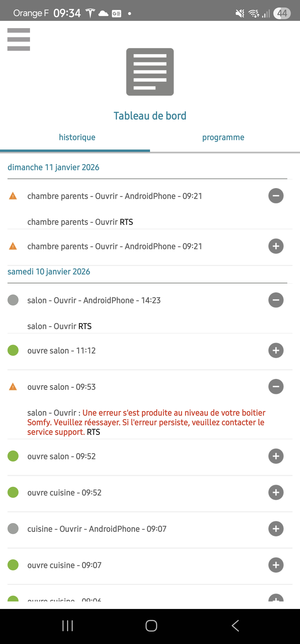Expand cuisine Ouvrir AndroidPhone 09:07 entry

pyautogui.click(x=276, y=529)
